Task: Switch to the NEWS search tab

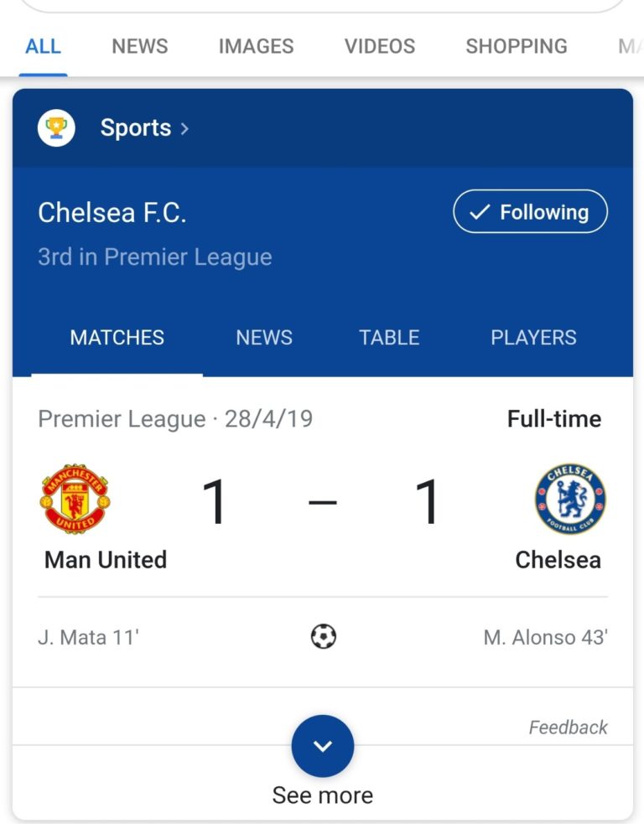Action: [x=140, y=46]
